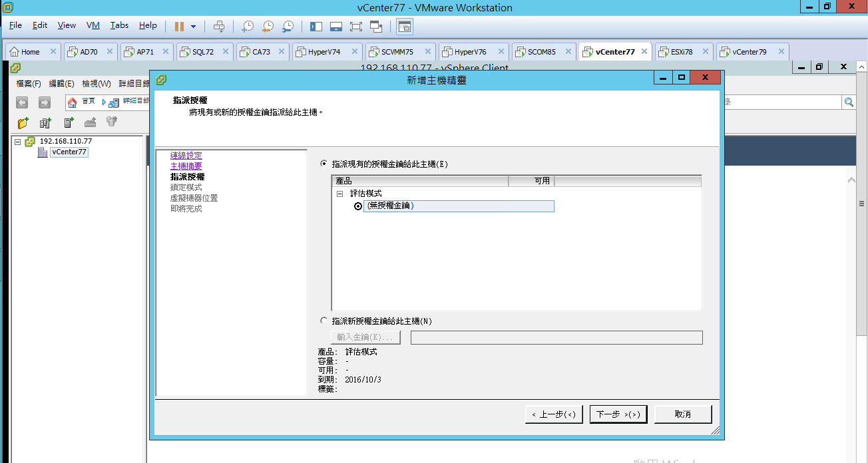The width and height of the screenshot is (868, 463).
Task: Open the VMware View menu
Action: click(67, 25)
